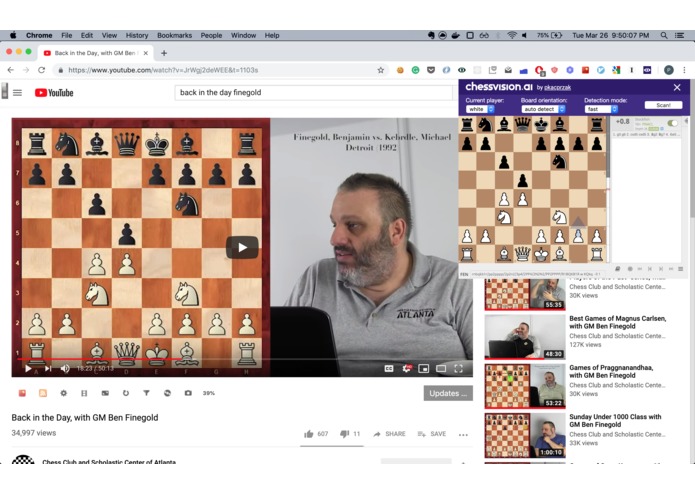Open the Bookmarks menu

point(174,35)
